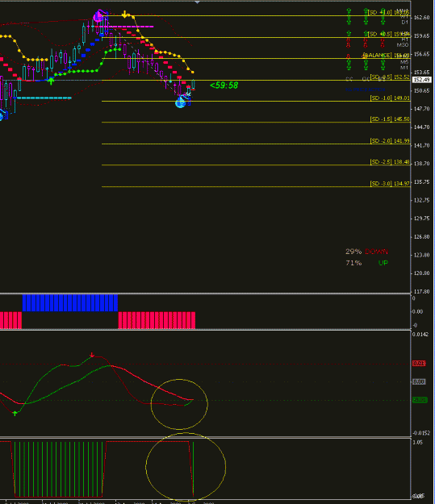Click the 29% DOWN probability text
Screen dimensions: 435x504
click(x=366, y=252)
